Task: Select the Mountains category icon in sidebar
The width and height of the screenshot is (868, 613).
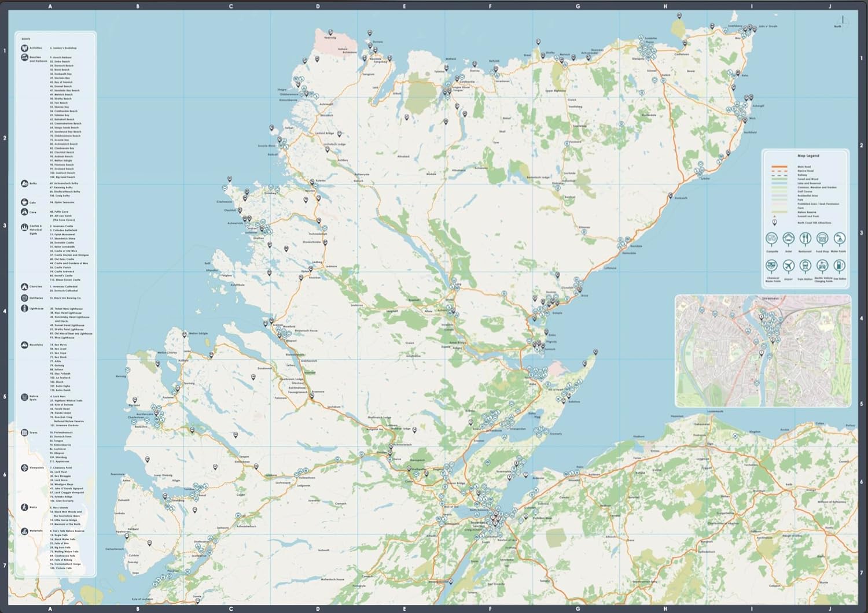Action: [24, 345]
